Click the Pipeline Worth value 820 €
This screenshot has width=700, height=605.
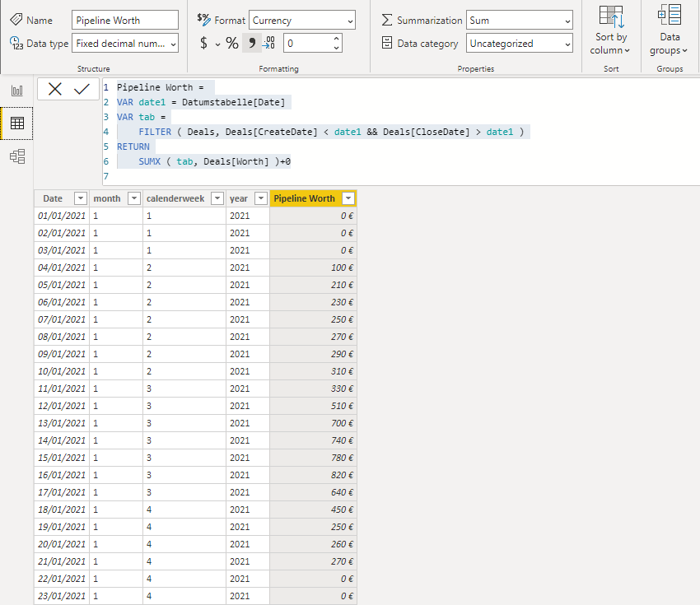click(x=314, y=475)
